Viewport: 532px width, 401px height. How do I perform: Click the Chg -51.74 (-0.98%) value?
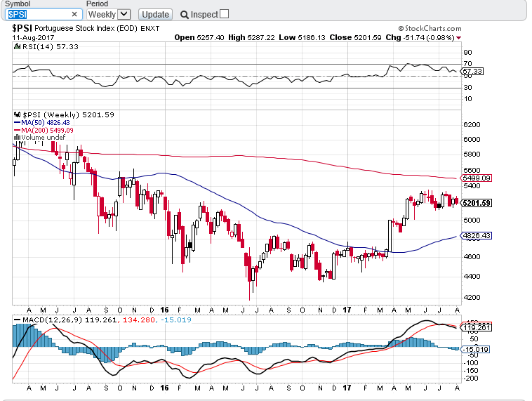click(x=420, y=38)
